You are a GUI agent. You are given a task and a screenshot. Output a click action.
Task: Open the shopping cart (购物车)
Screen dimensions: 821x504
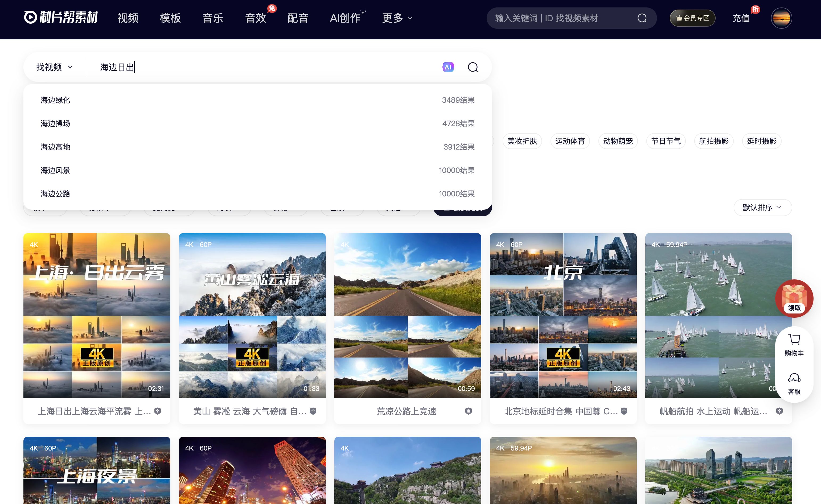pyautogui.click(x=794, y=345)
